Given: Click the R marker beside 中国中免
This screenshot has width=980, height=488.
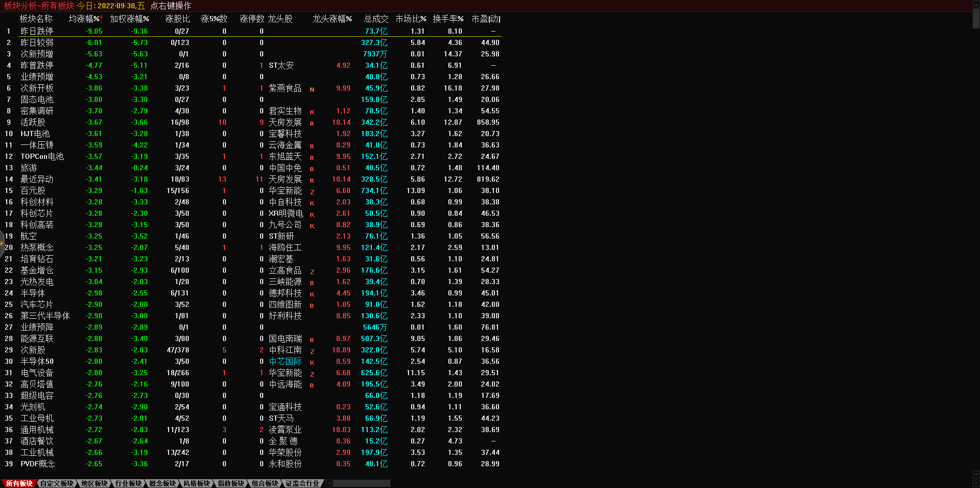Looking at the screenshot, I should [x=312, y=169].
